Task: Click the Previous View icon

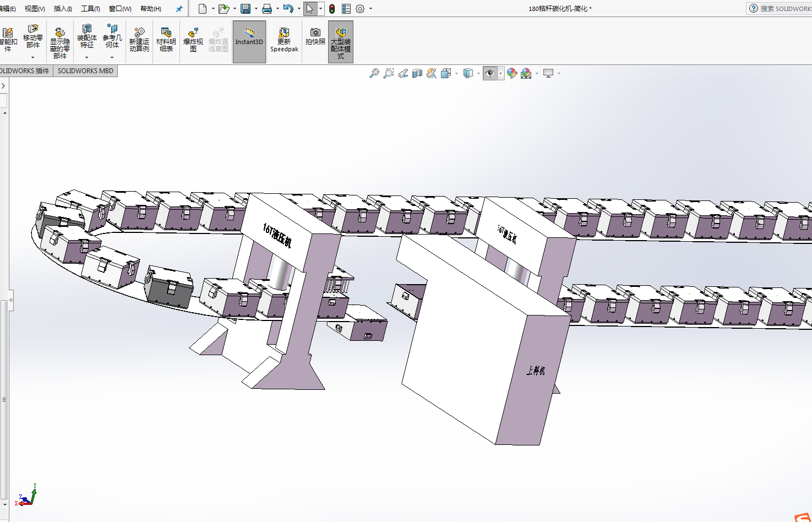Action: point(403,73)
